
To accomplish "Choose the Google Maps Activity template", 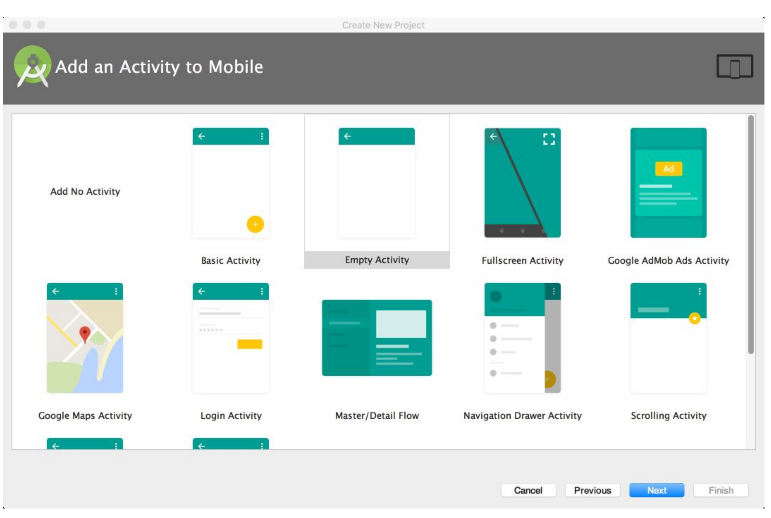I will (x=85, y=338).
